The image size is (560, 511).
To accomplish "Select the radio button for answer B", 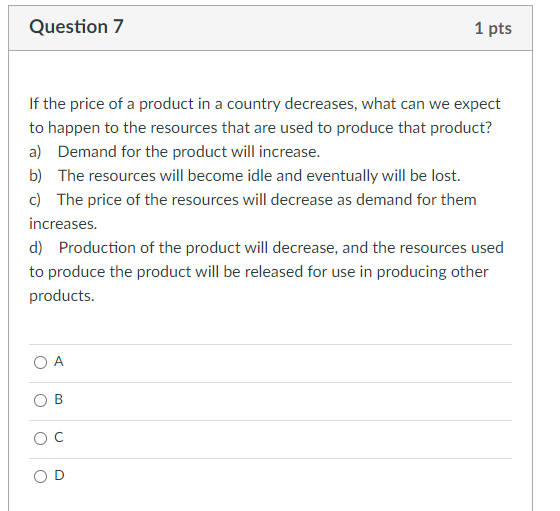I will click(40, 400).
